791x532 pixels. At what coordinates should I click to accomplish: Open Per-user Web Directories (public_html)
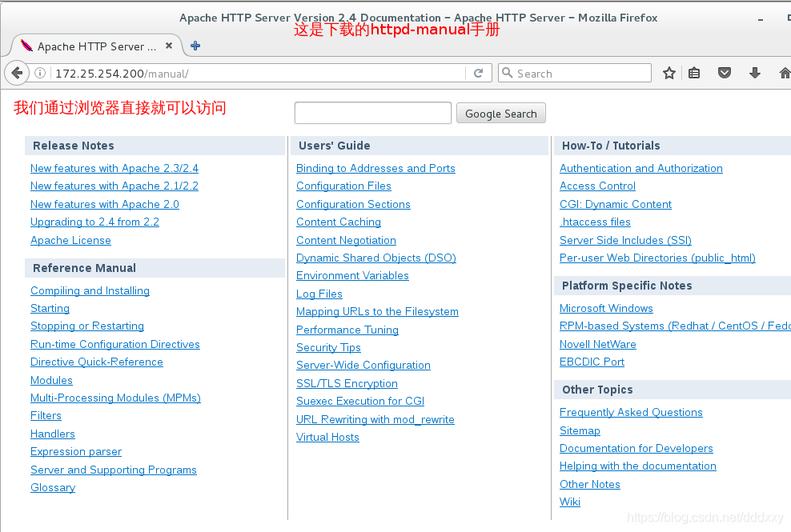pyautogui.click(x=658, y=258)
